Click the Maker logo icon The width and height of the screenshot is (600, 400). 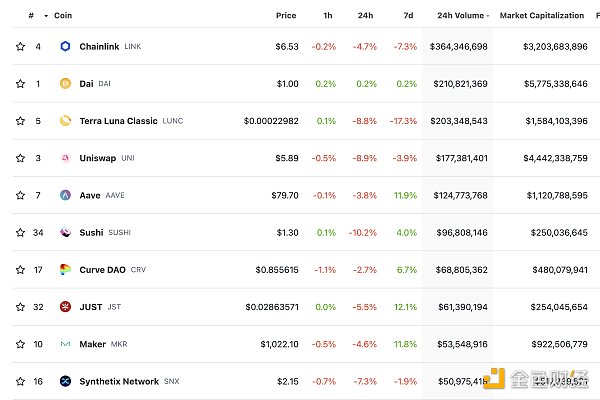[x=66, y=344]
